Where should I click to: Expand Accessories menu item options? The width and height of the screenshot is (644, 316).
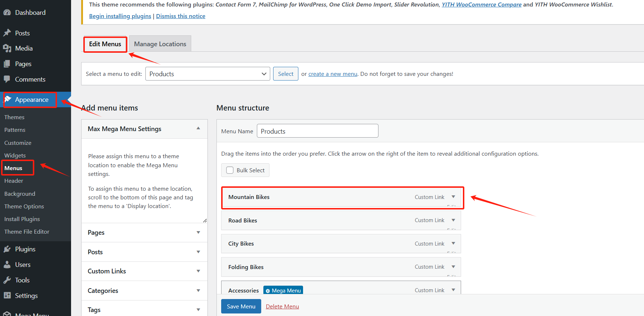coord(454,290)
